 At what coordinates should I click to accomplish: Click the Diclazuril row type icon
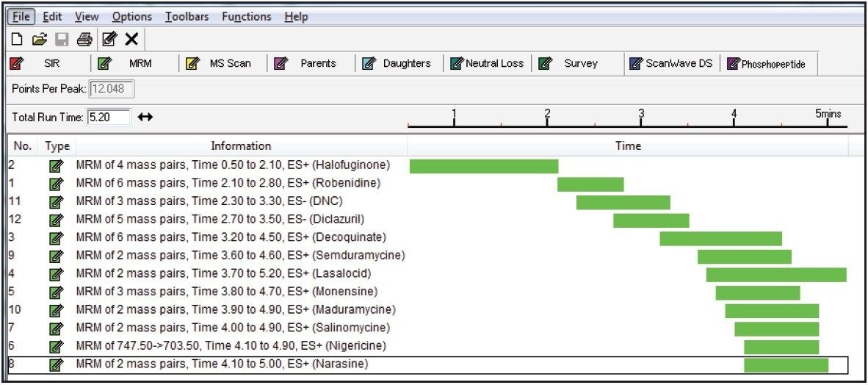56,220
